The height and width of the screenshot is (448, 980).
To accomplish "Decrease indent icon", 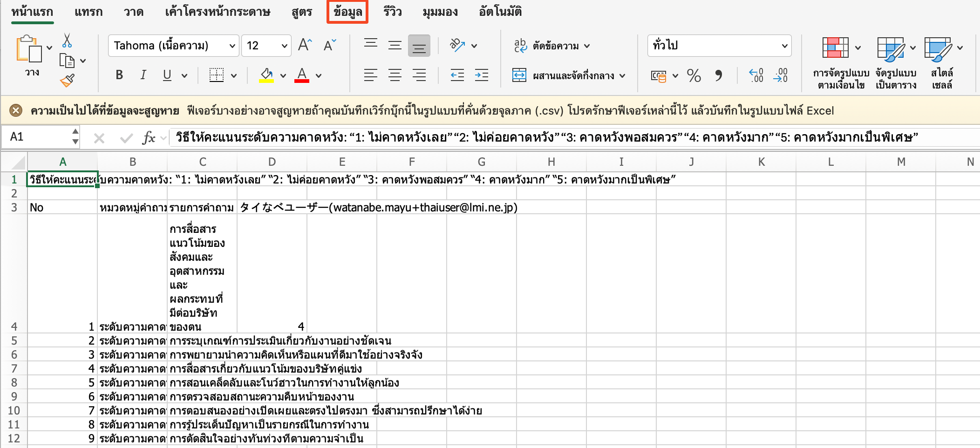I will coord(457,75).
